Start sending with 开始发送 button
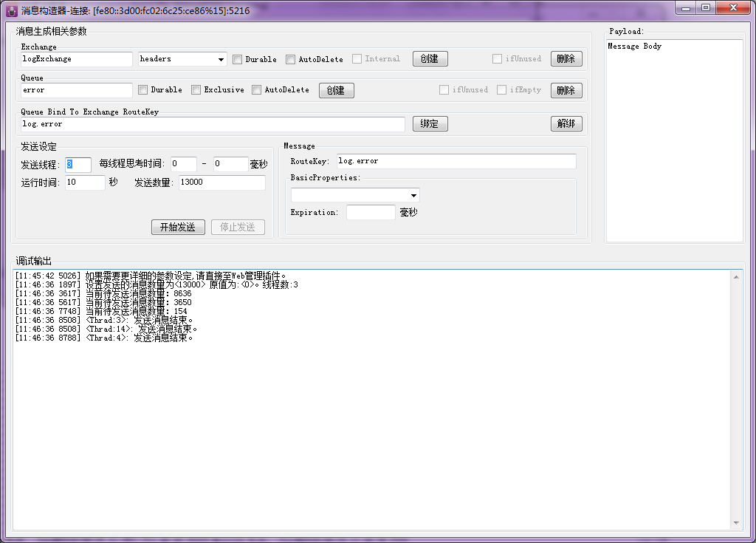The image size is (756, 543). [x=178, y=227]
